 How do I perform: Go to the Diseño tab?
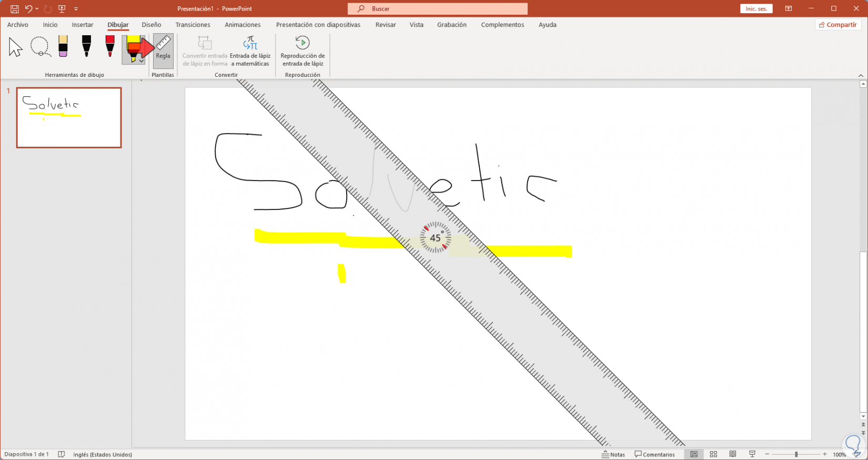[152, 25]
